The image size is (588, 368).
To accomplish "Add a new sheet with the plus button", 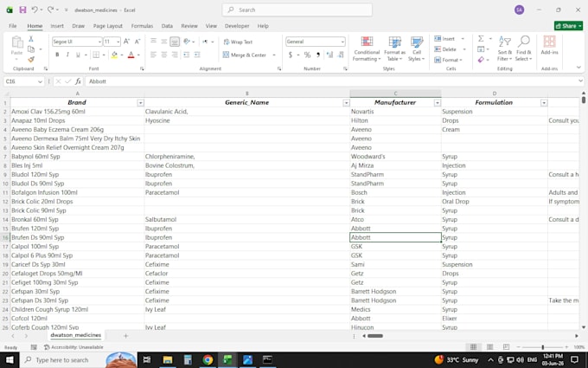I will 126,336.
